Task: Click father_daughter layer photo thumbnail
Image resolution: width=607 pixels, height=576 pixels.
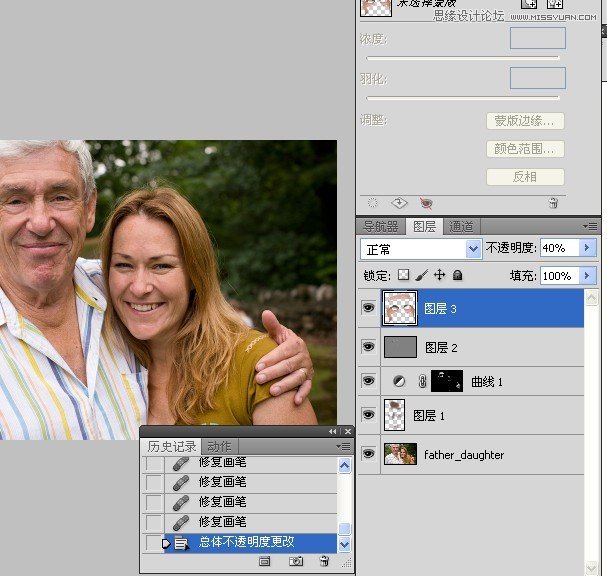Action: [400, 454]
